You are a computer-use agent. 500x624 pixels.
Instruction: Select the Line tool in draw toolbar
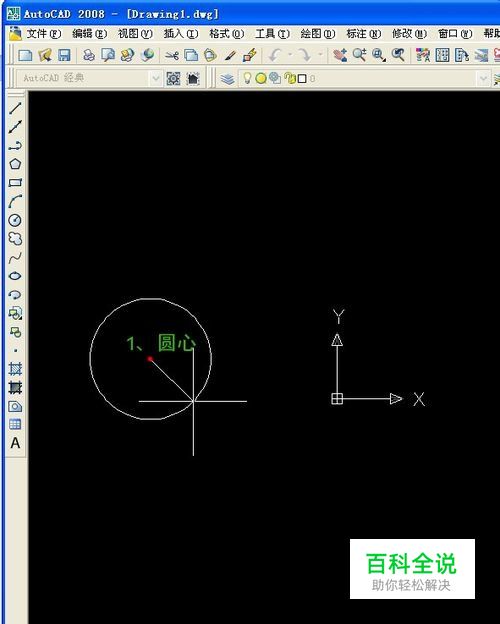(15, 108)
